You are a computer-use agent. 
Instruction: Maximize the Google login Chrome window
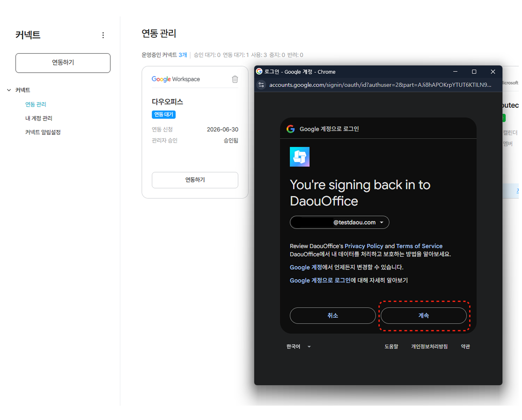click(474, 72)
